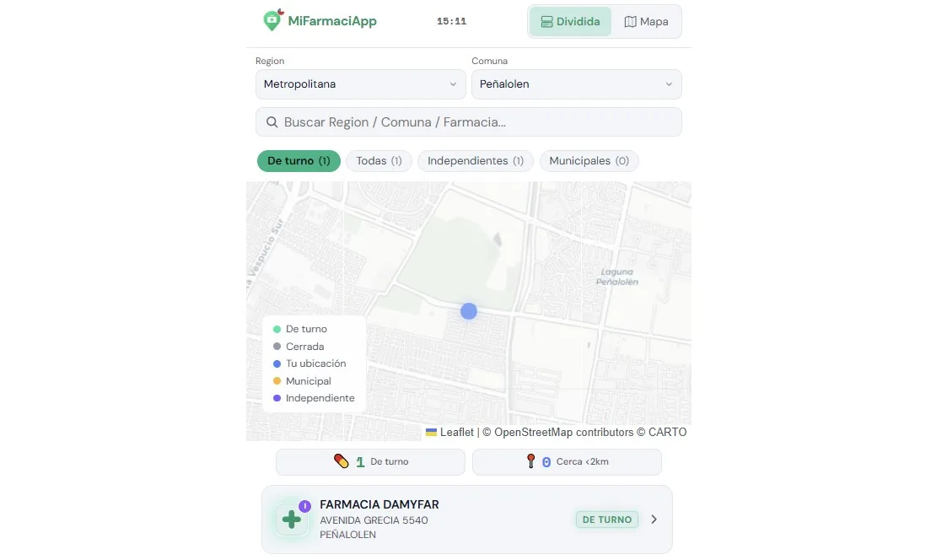The width and height of the screenshot is (931, 560).
Task: Switch to Dividida split view
Action: click(570, 22)
